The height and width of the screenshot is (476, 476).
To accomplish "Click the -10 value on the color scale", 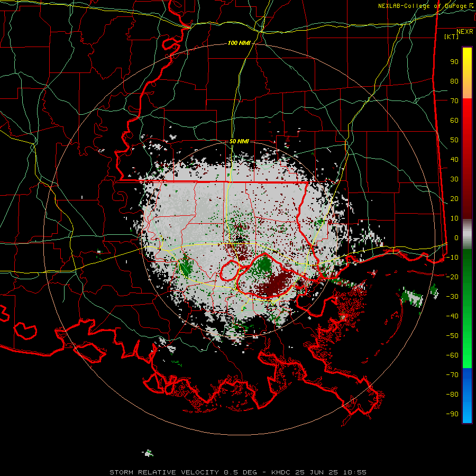I will point(452,258).
